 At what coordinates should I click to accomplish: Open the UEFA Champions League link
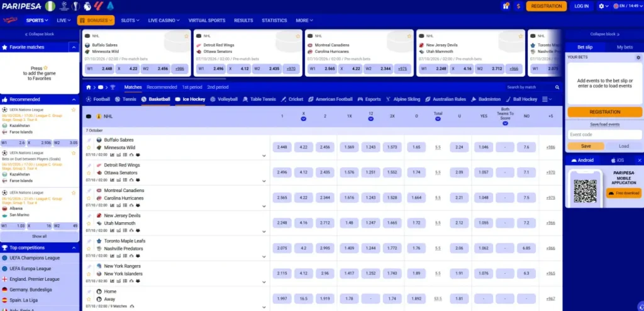pyautogui.click(x=35, y=258)
